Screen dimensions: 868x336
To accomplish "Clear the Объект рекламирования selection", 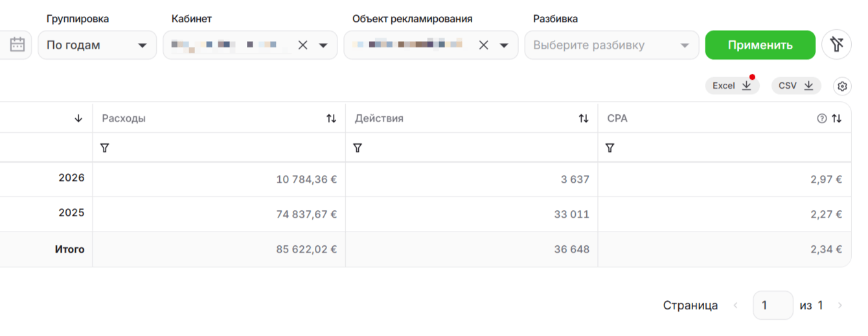I will [483, 45].
